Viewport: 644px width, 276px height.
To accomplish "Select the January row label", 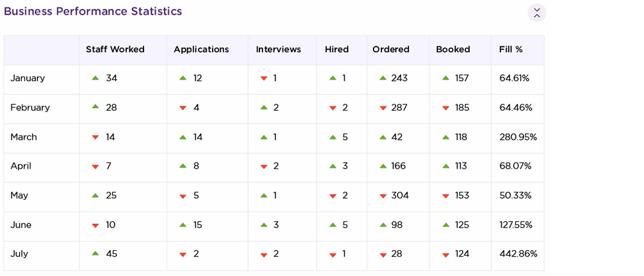I will pos(28,78).
